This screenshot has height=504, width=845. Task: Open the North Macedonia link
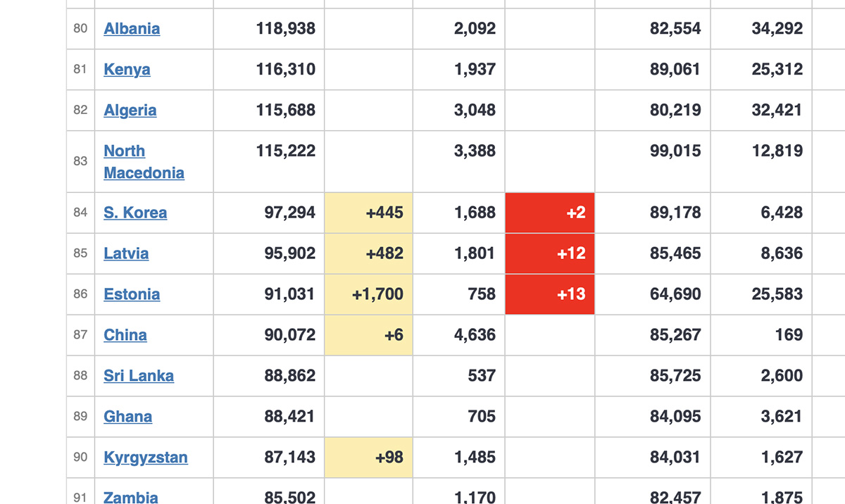144,162
